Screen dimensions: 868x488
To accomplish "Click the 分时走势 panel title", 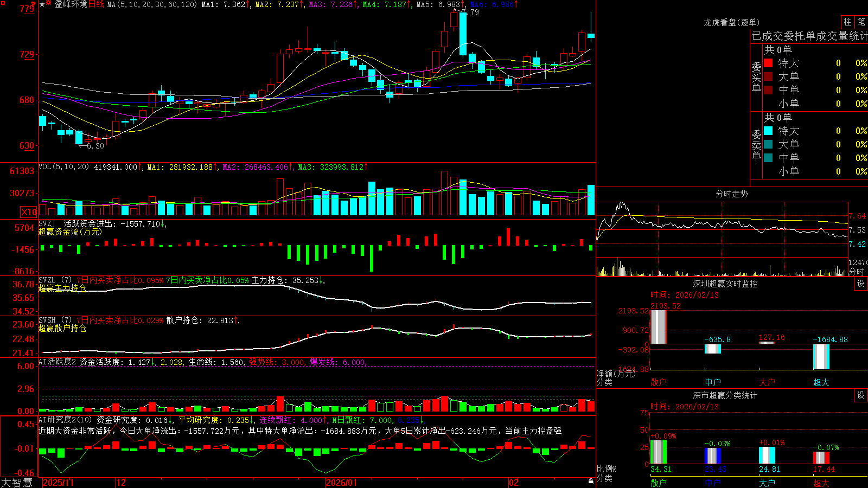I will (x=731, y=194).
